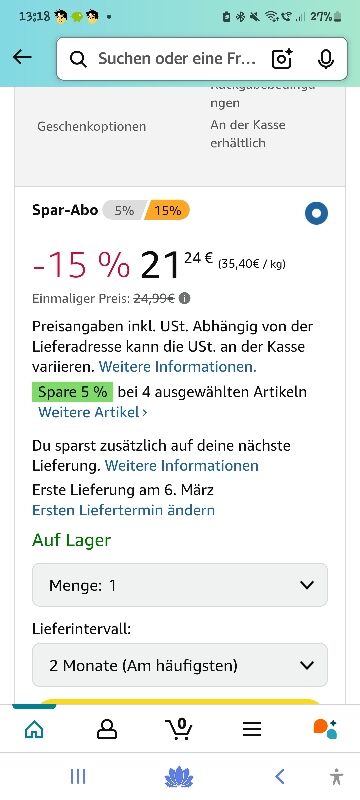
Task: Tap the magnifier search icon
Action: pyautogui.click(x=78, y=59)
